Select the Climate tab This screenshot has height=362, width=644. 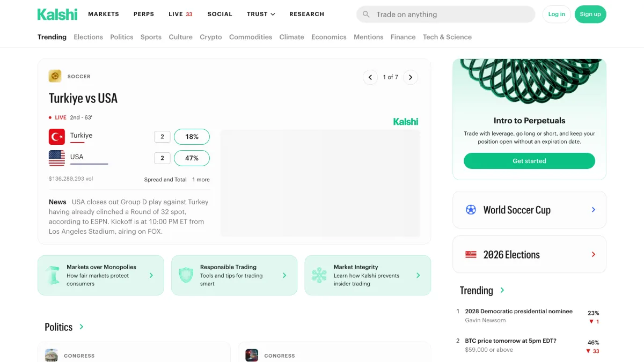click(291, 37)
